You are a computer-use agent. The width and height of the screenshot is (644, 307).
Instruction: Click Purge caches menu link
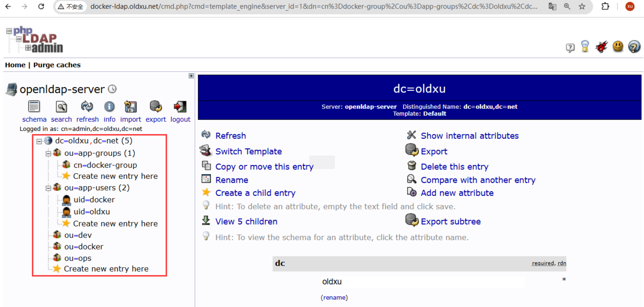[57, 65]
